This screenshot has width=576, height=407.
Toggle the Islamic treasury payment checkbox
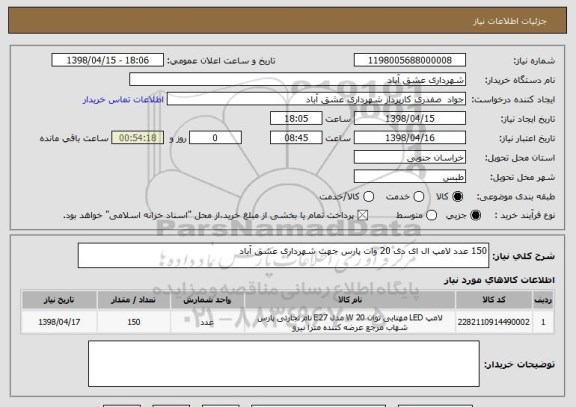coord(363,215)
